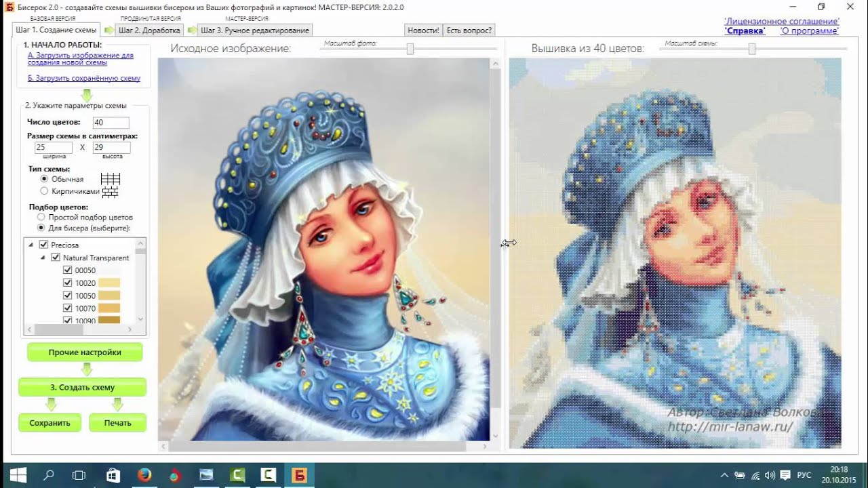Collapse the Natural Transparent tree node
Image resolution: width=868 pixels, height=488 pixels.
pos(43,258)
